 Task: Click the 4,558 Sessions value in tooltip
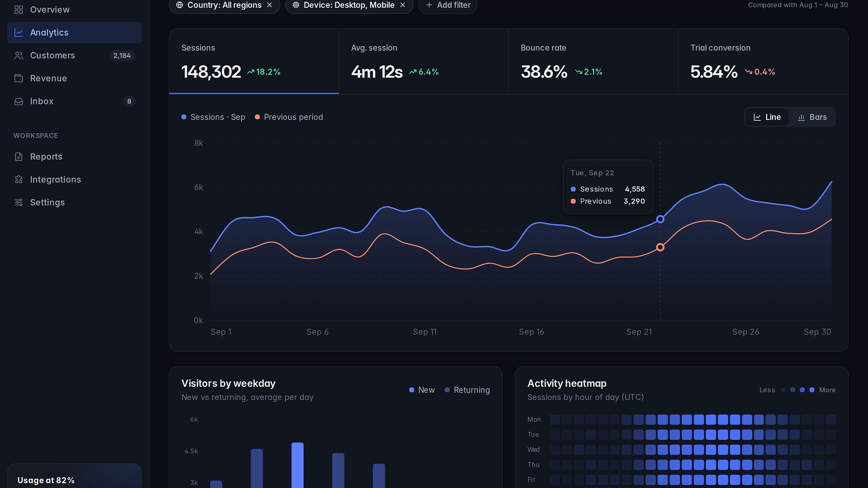click(635, 189)
